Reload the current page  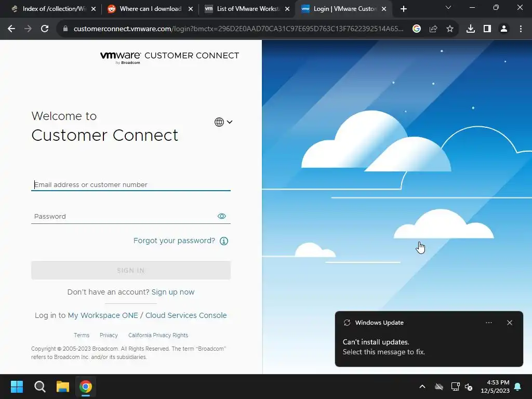[x=45, y=29]
